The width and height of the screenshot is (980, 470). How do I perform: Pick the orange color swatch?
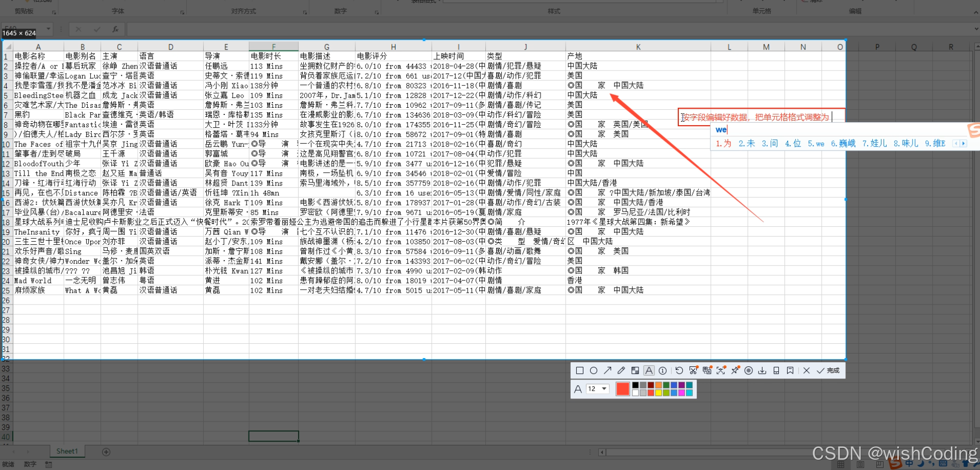(x=658, y=385)
